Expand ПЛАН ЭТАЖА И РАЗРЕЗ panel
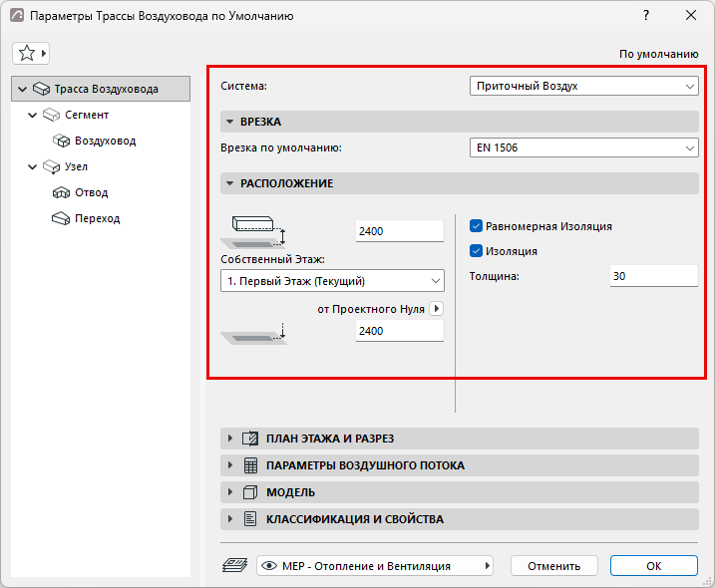 [459, 439]
